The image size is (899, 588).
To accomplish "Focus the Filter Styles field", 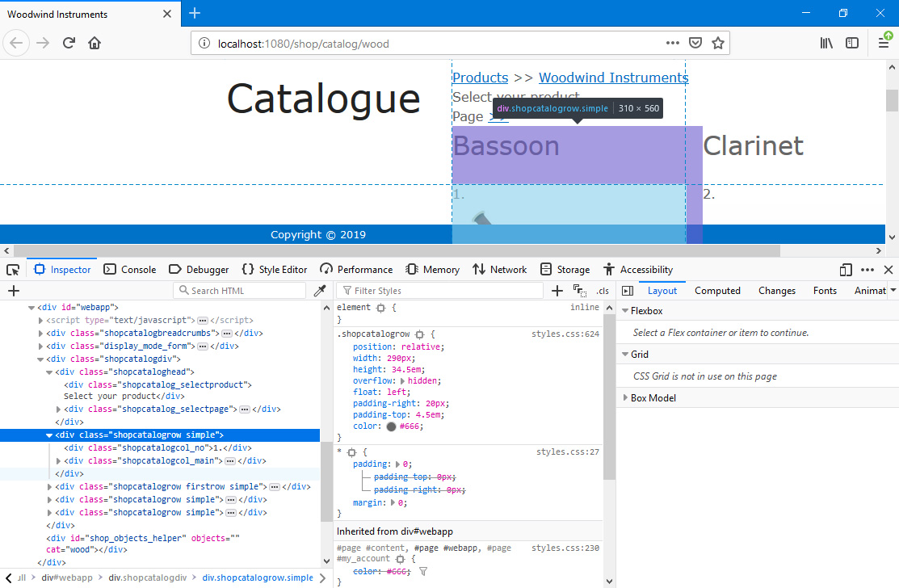I will (439, 291).
